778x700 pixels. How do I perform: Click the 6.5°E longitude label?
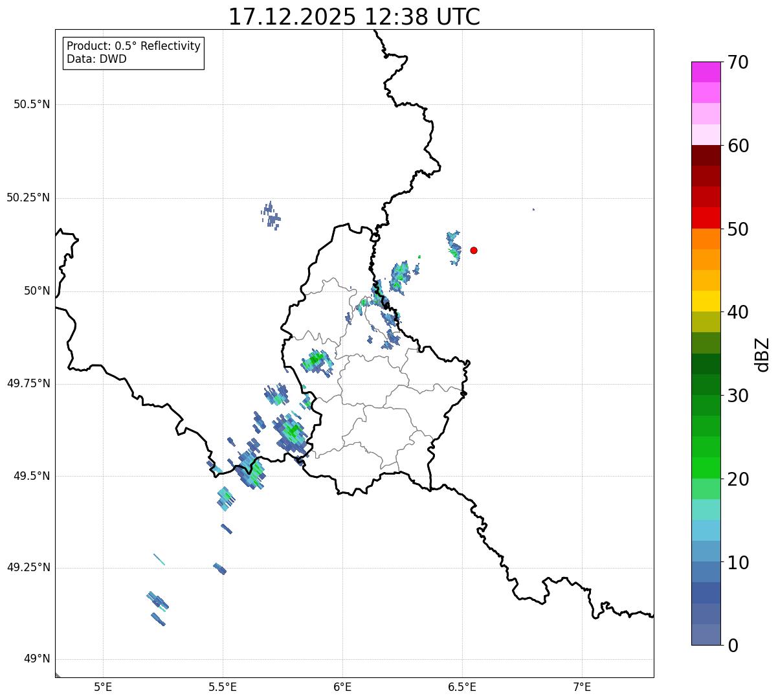coord(462,686)
